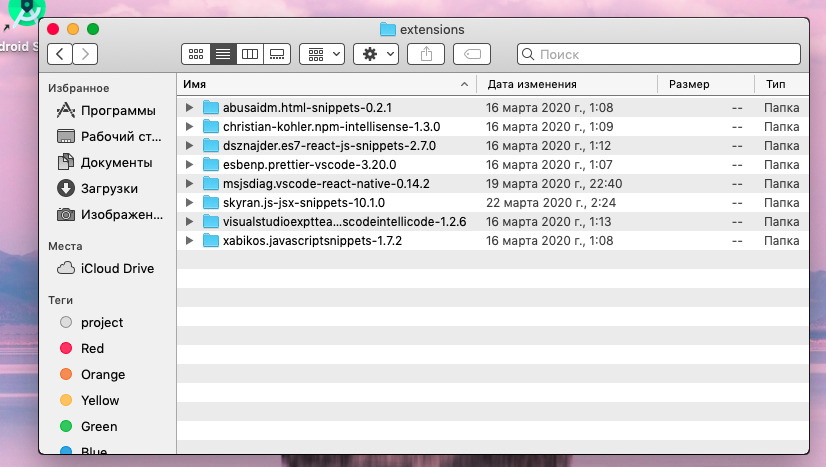Viewport: 826px width, 467px height.
Task: Switch to gallery view
Action: [277, 54]
